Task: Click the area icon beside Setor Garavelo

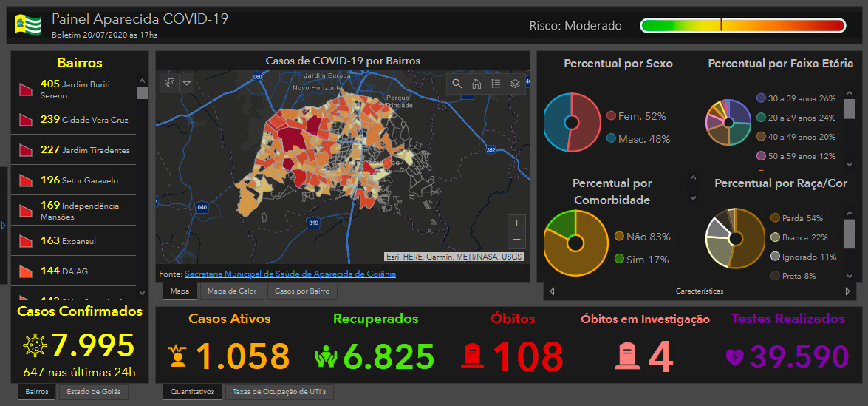Action: [x=26, y=180]
